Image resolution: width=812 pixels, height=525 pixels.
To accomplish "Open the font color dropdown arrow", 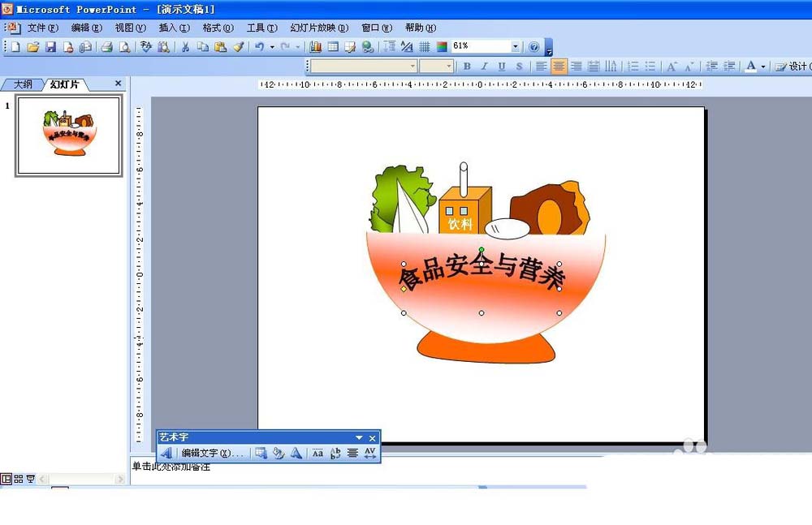I will tap(762, 67).
